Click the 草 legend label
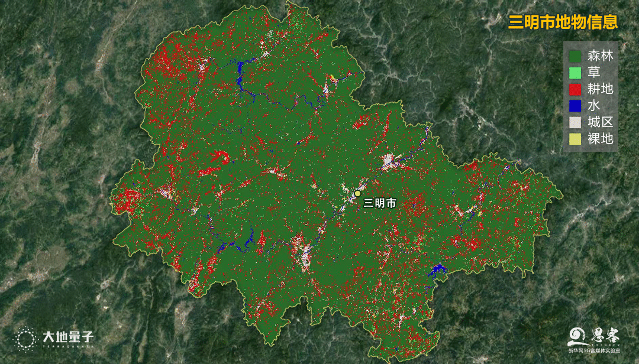Image resolution: width=639 pixels, height=364 pixels. (594, 73)
